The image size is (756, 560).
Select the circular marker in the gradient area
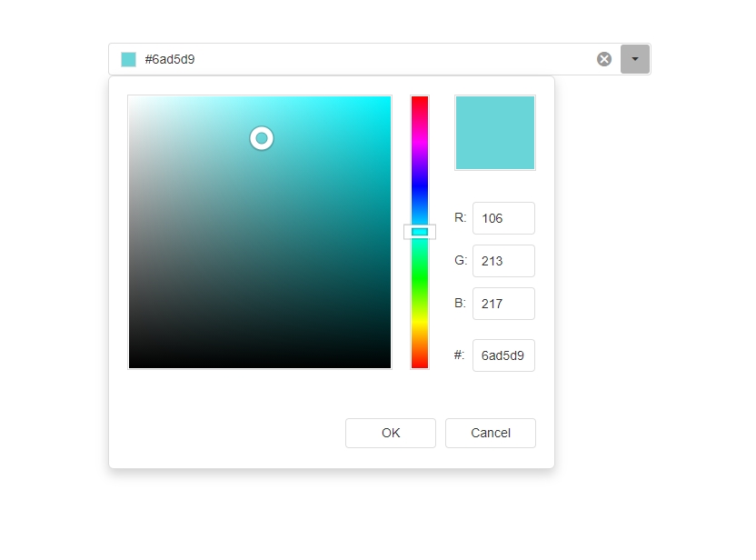[261, 137]
